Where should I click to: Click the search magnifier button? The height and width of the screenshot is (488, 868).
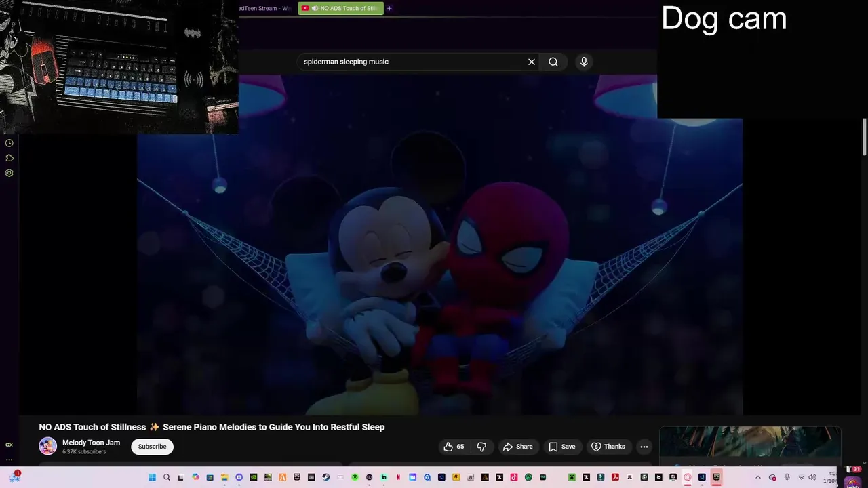(x=553, y=62)
